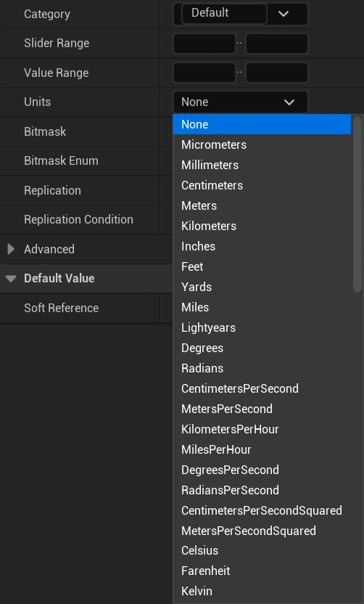The image size is (364, 604).
Task: Choose Millimeters from the units list
Action: [x=262, y=166]
